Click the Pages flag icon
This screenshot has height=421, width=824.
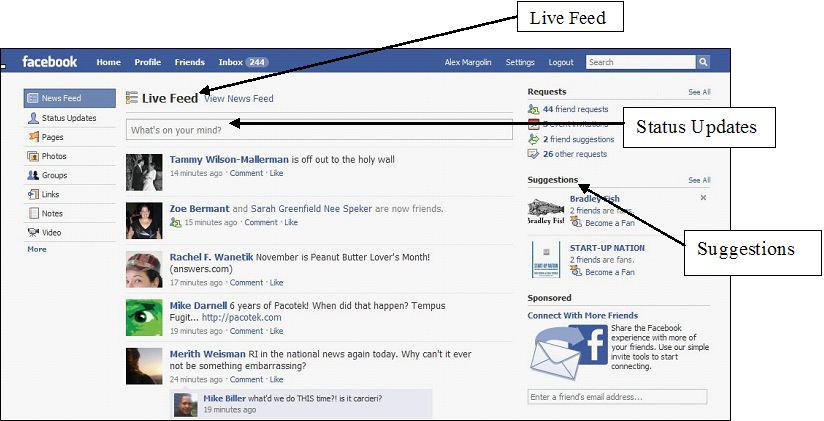click(x=34, y=137)
